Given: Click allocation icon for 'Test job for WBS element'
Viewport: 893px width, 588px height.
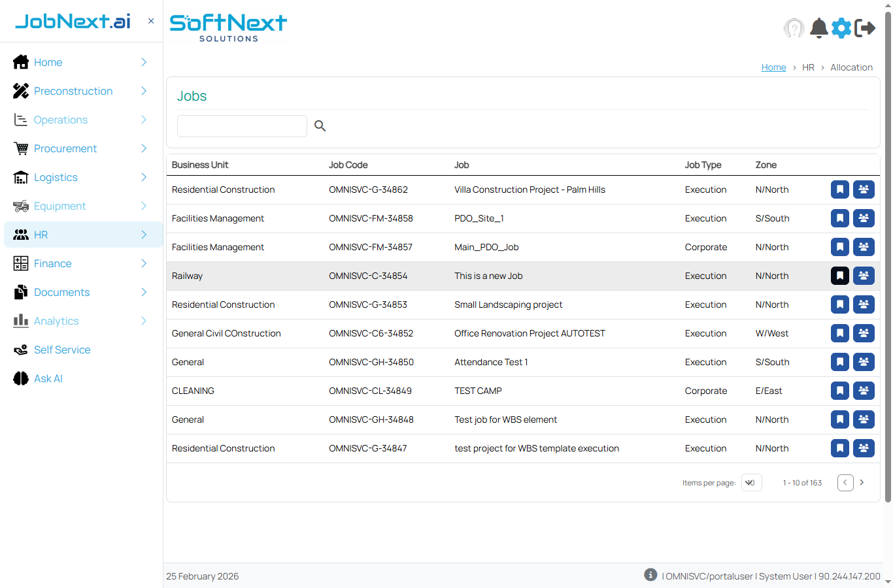Looking at the screenshot, I should pyautogui.click(x=864, y=419).
